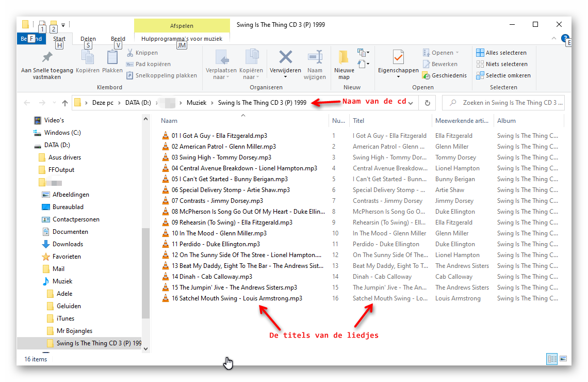Screen dimensions: 588x382
Task: Click the Verwijderen delete icon
Action: click(x=285, y=57)
